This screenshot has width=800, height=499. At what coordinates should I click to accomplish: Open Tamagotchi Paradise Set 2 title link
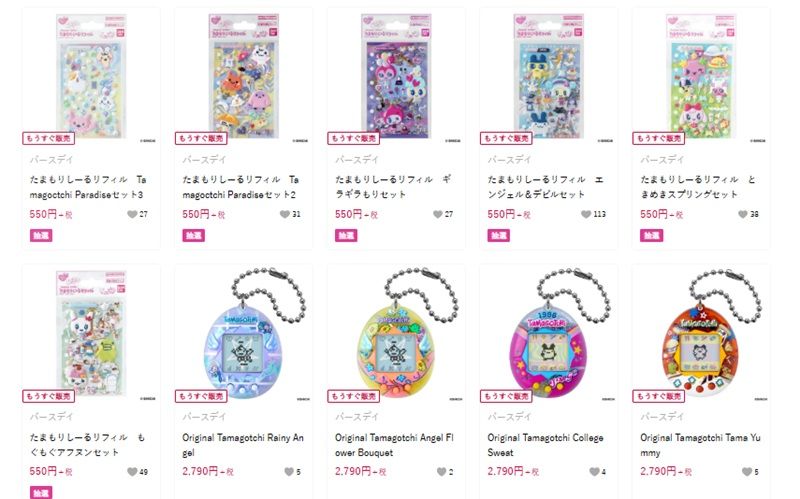pyautogui.click(x=240, y=187)
